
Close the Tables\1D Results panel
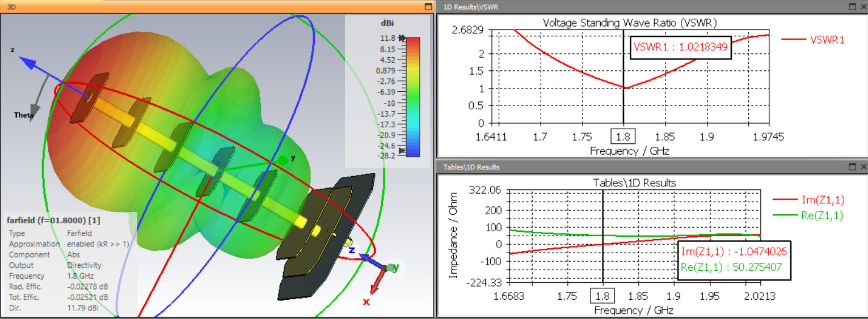[x=862, y=167]
